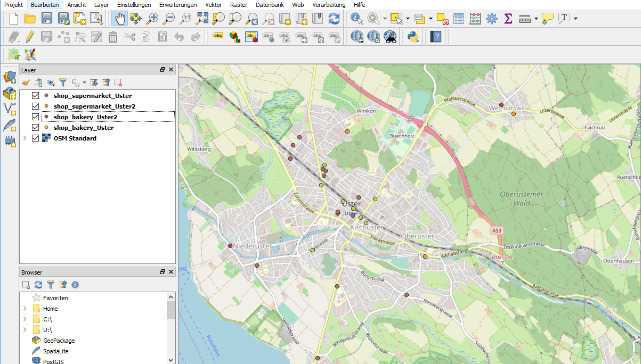641x364 pixels.
Task: Open the attribute table
Action: click(459, 19)
